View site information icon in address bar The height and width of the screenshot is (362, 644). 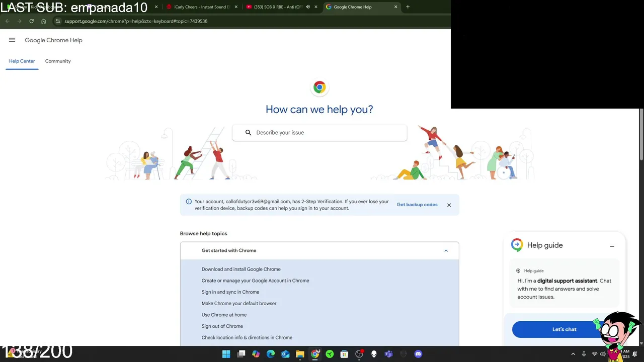[x=58, y=21]
